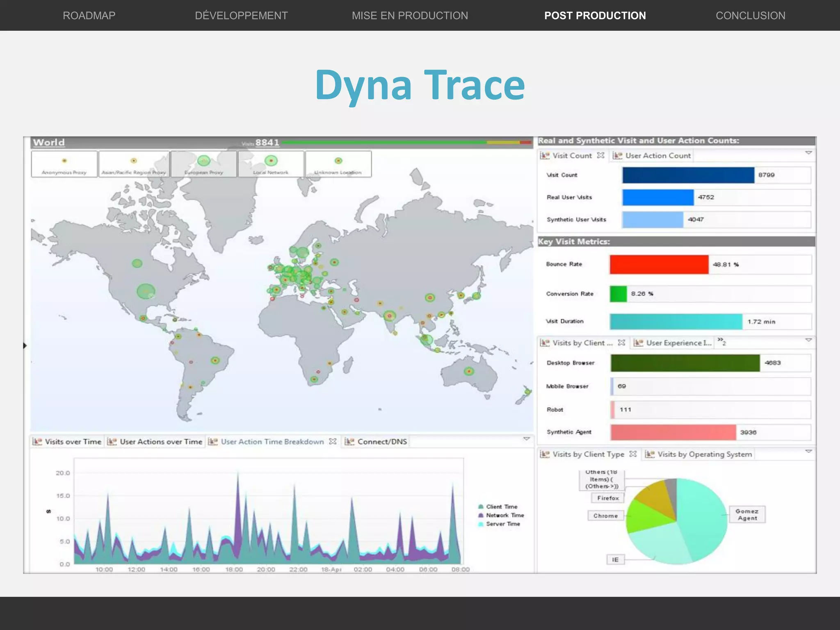Viewport: 840px width, 630px height.
Task: Open the time chart panel dropdown menu
Action: 526,439
